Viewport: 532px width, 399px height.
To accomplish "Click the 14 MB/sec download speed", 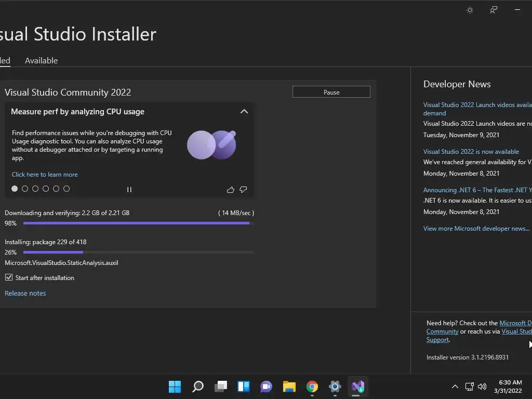I will [236, 213].
